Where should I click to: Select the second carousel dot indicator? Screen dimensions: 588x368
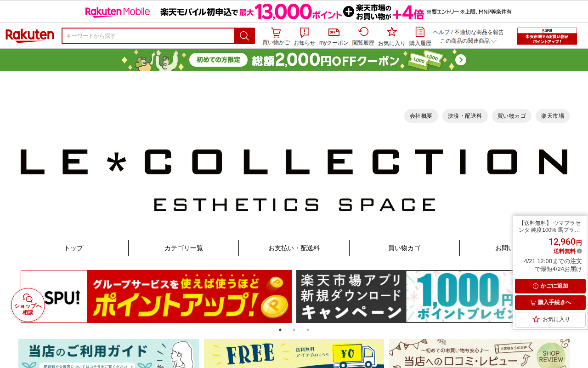click(x=294, y=330)
